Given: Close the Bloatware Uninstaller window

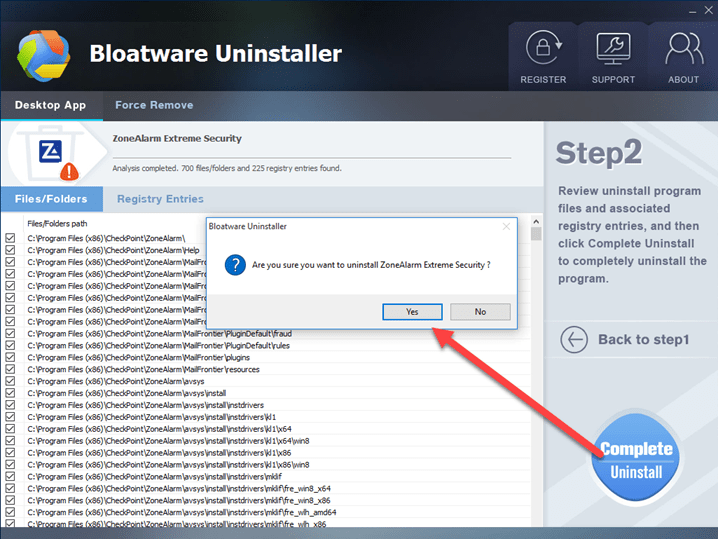Looking at the screenshot, I should (x=708, y=11).
